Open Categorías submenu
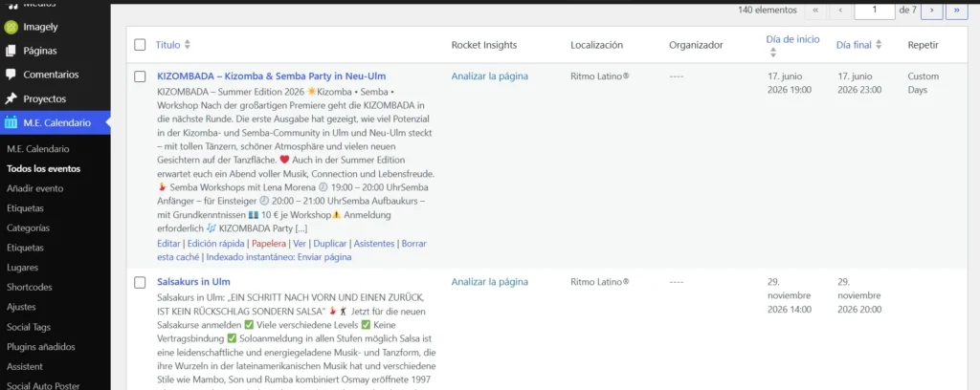 pyautogui.click(x=28, y=227)
